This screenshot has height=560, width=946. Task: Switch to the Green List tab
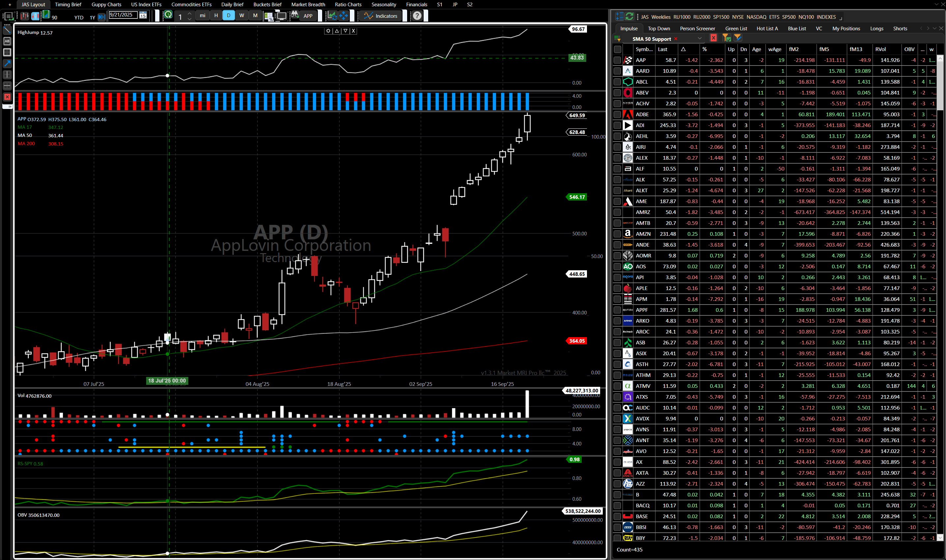tap(736, 29)
